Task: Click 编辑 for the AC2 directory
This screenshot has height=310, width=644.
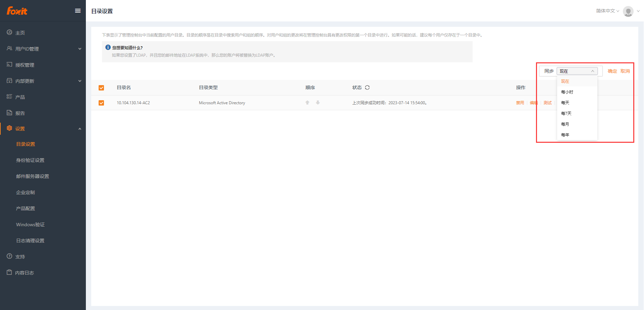Action: (x=534, y=103)
